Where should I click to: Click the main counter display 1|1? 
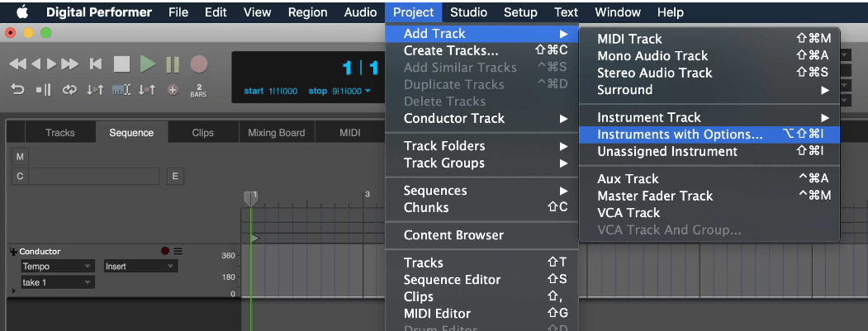click(x=360, y=69)
